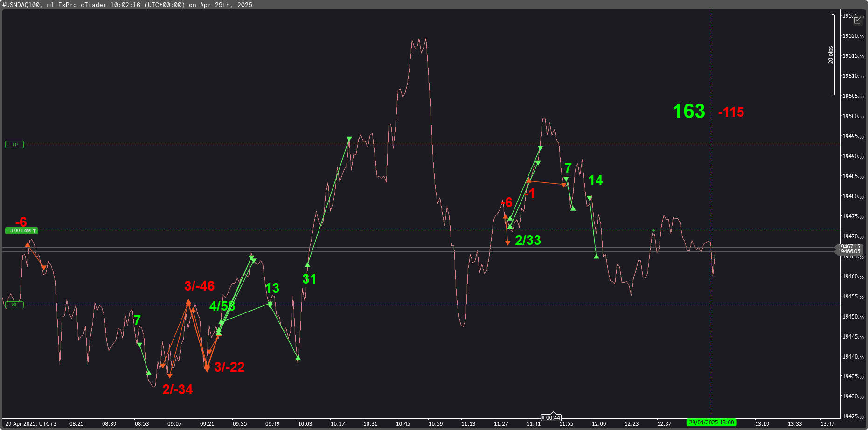Screen dimensions: 868x430
Task: Click the green 14 trade profit label
Action: coord(595,180)
